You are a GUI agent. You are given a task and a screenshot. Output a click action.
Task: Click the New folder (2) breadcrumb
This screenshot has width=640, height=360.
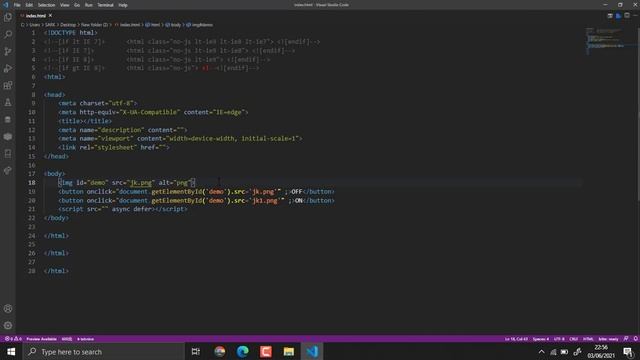click(94, 25)
